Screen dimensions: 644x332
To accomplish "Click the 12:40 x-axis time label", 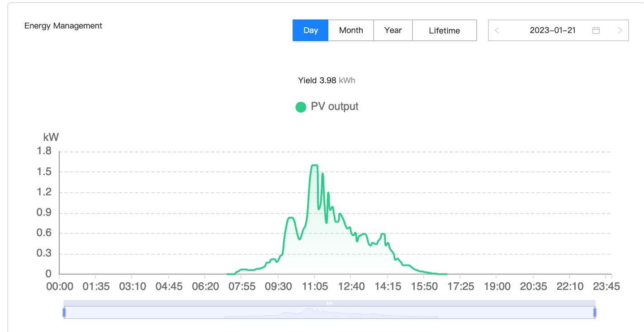I will coord(350,286).
